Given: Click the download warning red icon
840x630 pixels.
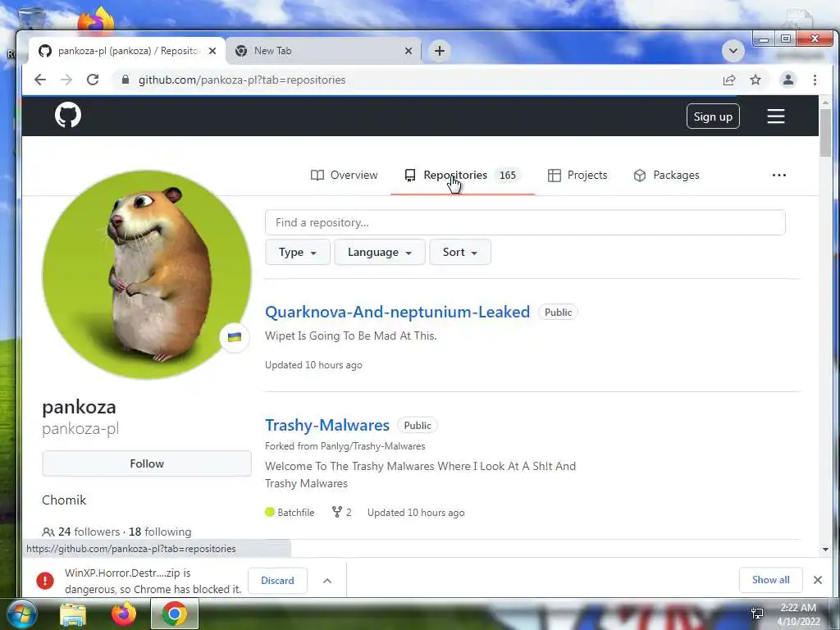Looking at the screenshot, I should pyautogui.click(x=45, y=580).
